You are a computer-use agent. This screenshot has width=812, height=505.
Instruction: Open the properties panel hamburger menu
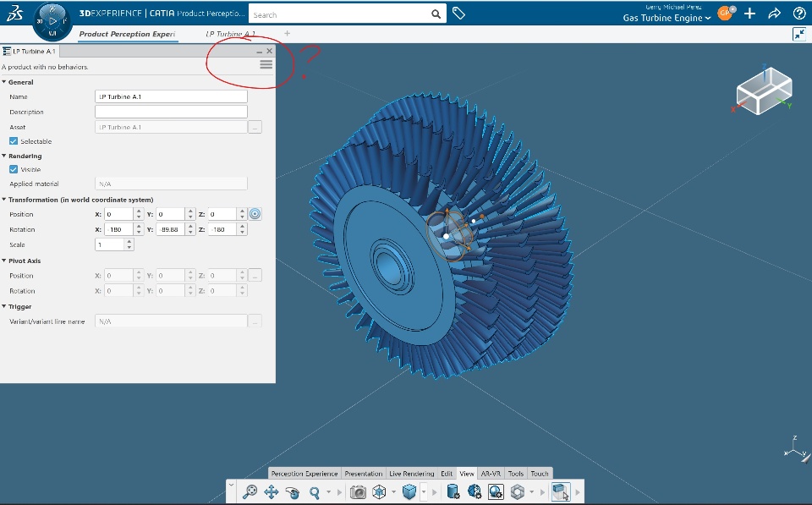pos(266,64)
